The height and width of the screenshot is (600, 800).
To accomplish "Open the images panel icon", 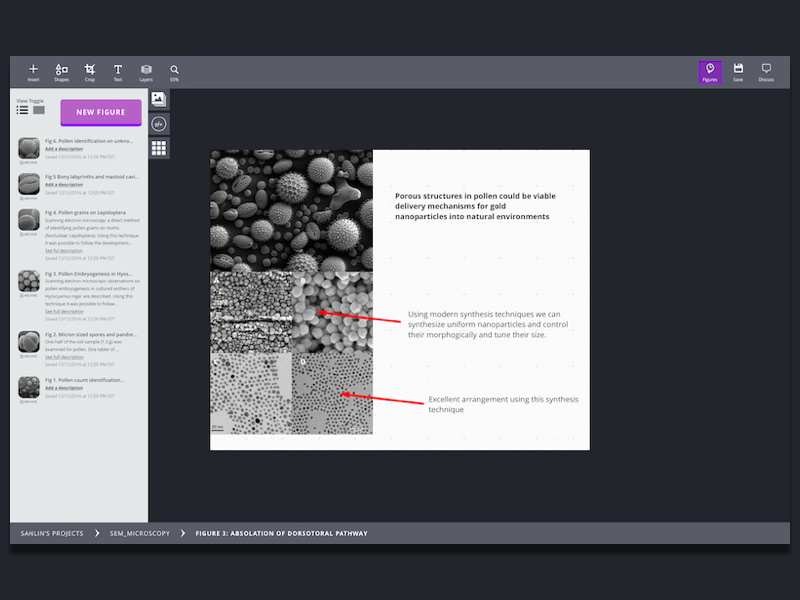I will click(159, 99).
